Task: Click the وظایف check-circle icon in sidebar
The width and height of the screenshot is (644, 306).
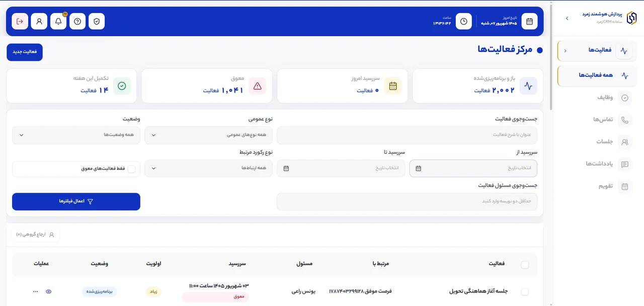Action: [x=625, y=98]
